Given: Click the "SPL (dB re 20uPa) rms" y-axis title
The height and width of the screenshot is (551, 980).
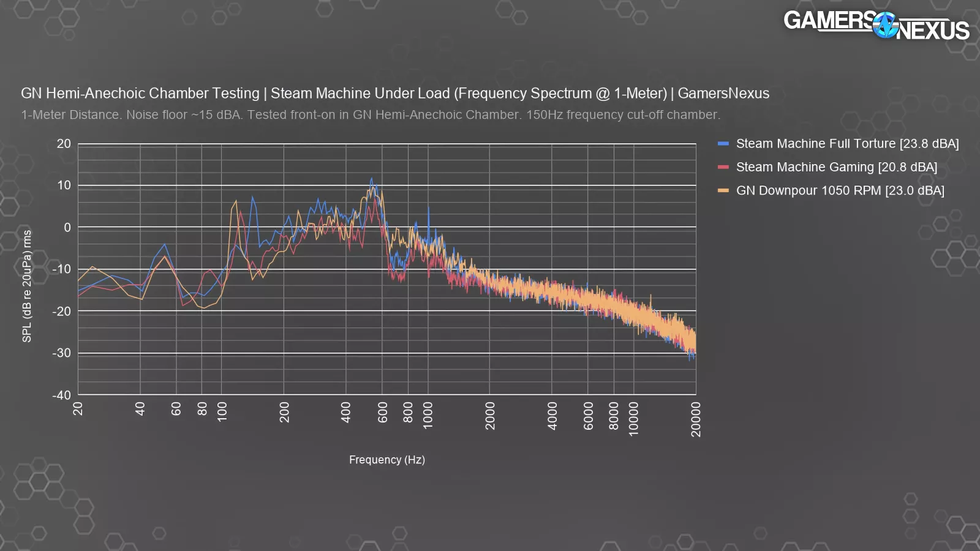Looking at the screenshot, I should (x=27, y=286).
